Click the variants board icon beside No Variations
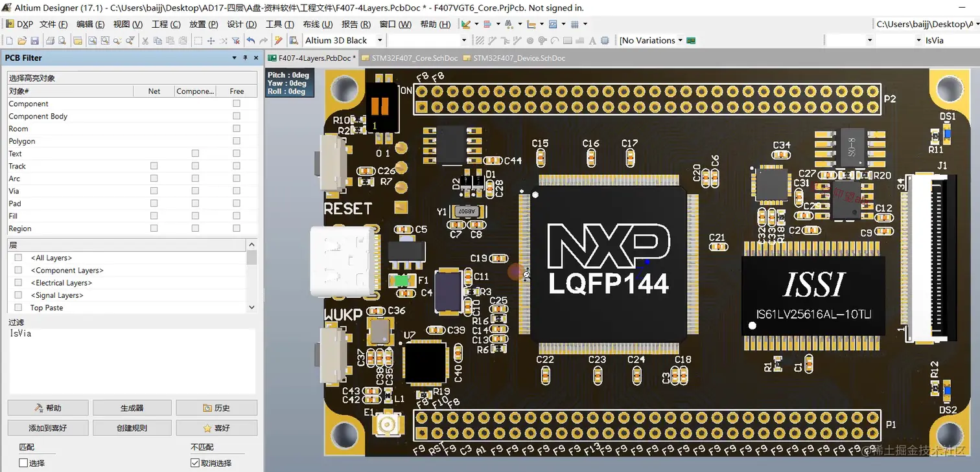 point(691,40)
